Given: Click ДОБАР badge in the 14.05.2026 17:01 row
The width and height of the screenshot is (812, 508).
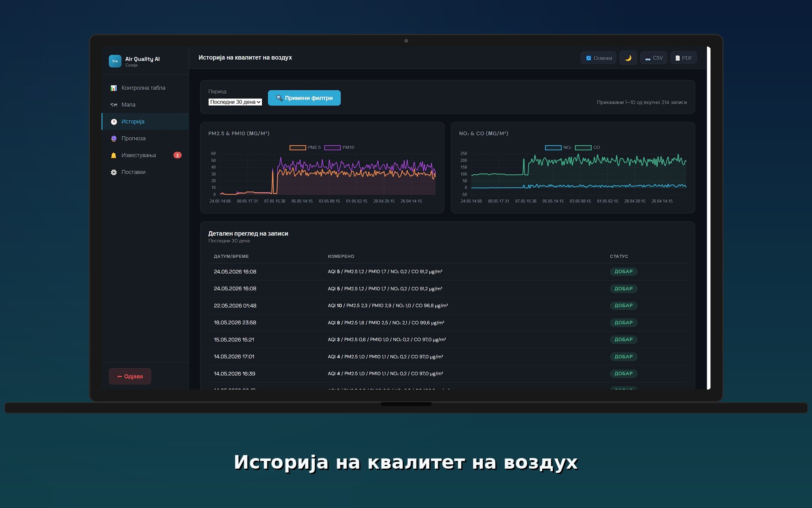Looking at the screenshot, I should [623, 356].
